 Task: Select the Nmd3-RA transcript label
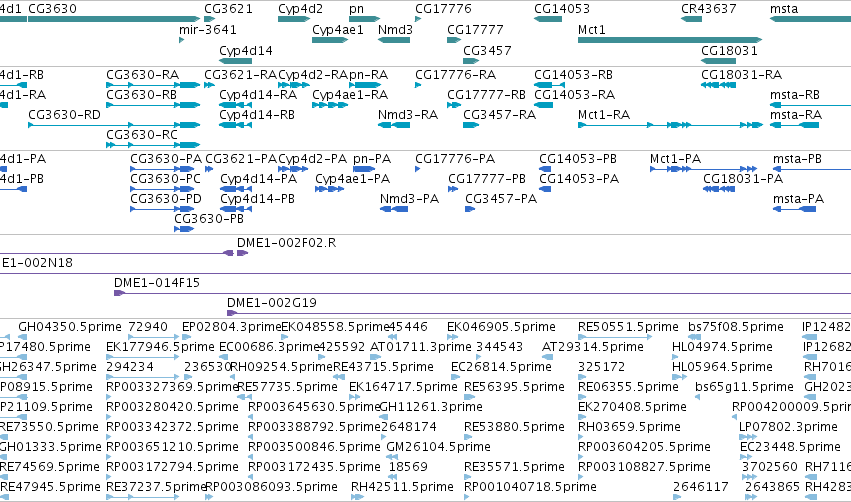coord(408,115)
